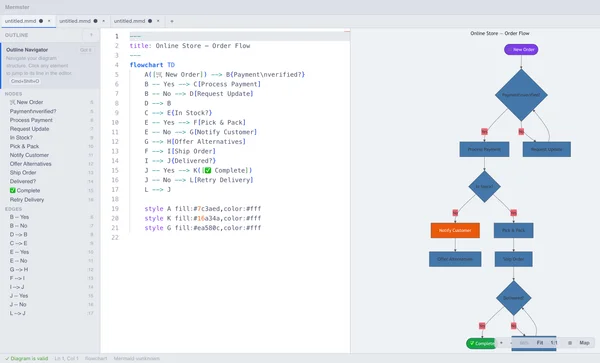The width and height of the screenshot is (600, 363).
Task: Jump to edge J -- Yes in outline
Action: [x=51, y=296]
